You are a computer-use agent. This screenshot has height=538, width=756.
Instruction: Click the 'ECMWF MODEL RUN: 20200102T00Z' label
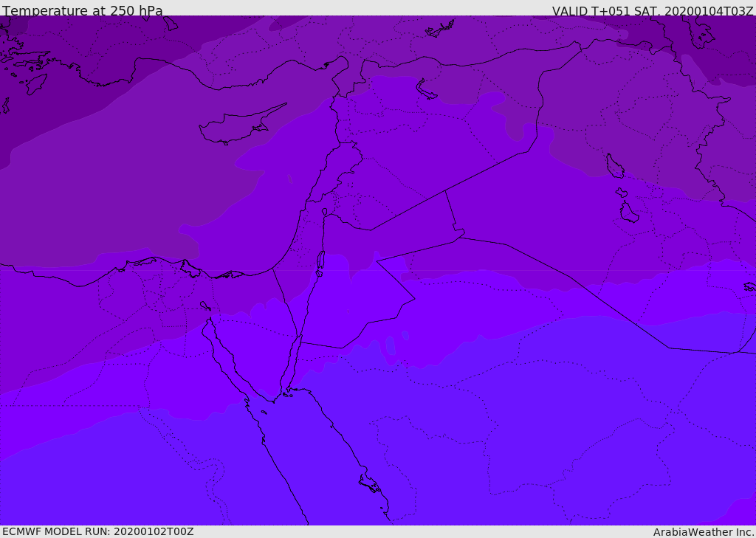point(98,531)
